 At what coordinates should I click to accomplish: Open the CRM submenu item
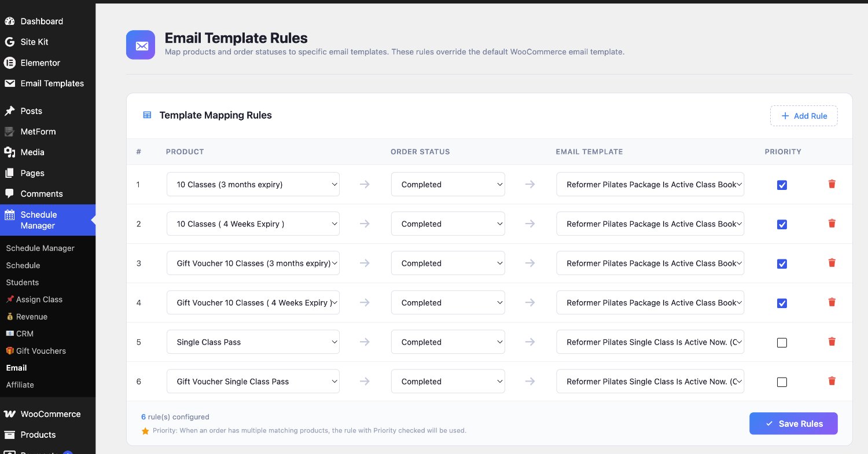(x=20, y=334)
